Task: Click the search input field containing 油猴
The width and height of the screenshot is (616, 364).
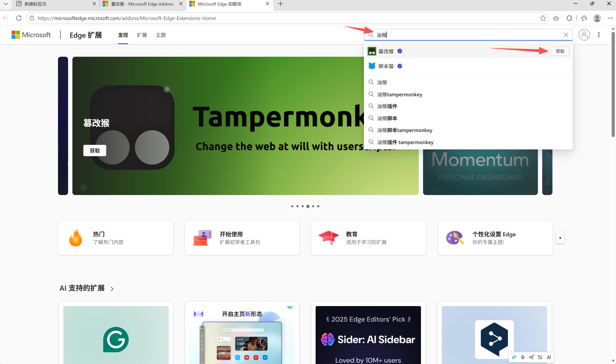Action: (468, 35)
